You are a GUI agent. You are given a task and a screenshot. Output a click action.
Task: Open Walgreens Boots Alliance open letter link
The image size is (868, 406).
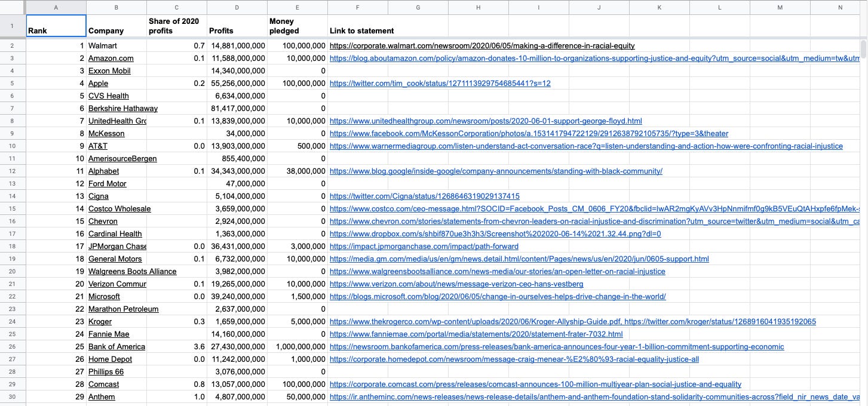coord(498,272)
